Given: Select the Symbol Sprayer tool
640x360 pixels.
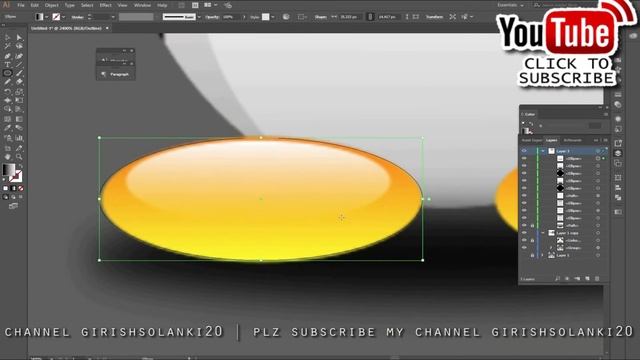Looking at the screenshot, I should [7, 138].
